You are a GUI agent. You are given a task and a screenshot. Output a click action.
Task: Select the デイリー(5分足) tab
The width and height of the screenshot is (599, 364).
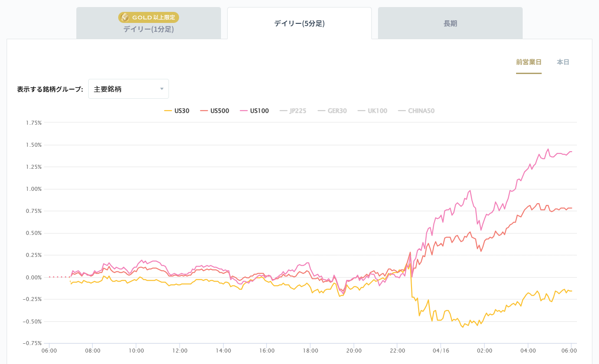tap(299, 23)
